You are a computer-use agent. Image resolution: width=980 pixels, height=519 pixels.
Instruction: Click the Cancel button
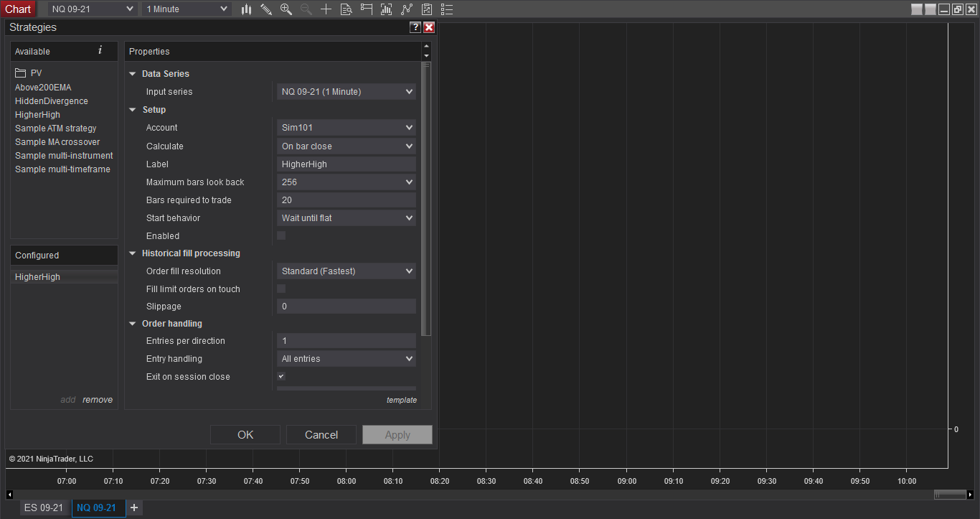(x=321, y=434)
